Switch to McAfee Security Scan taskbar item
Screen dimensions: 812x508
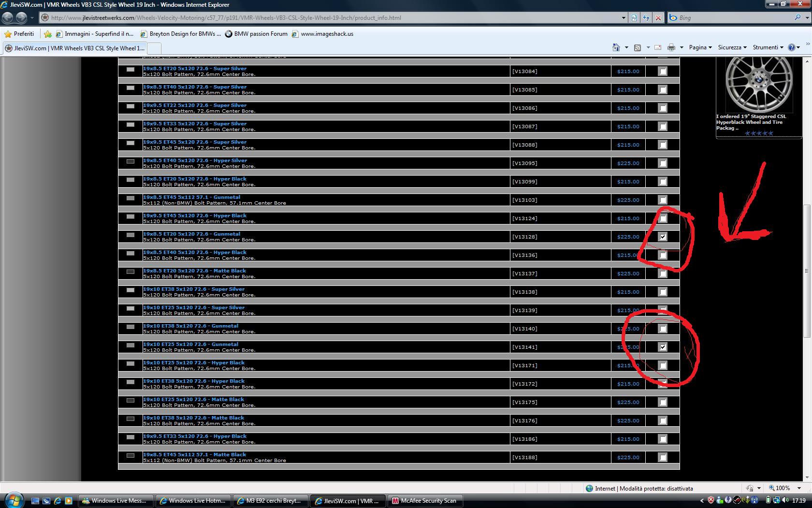pos(425,501)
